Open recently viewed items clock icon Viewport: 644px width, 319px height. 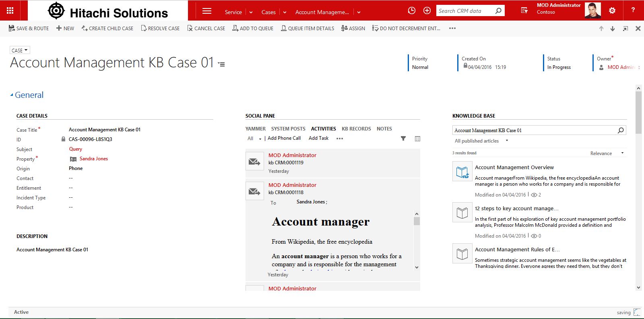tap(411, 11)
